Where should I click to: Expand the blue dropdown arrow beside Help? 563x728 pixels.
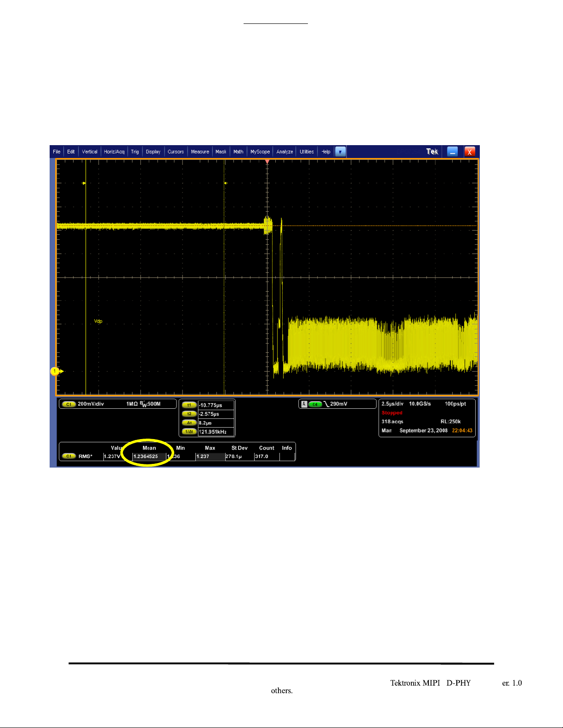341,152
